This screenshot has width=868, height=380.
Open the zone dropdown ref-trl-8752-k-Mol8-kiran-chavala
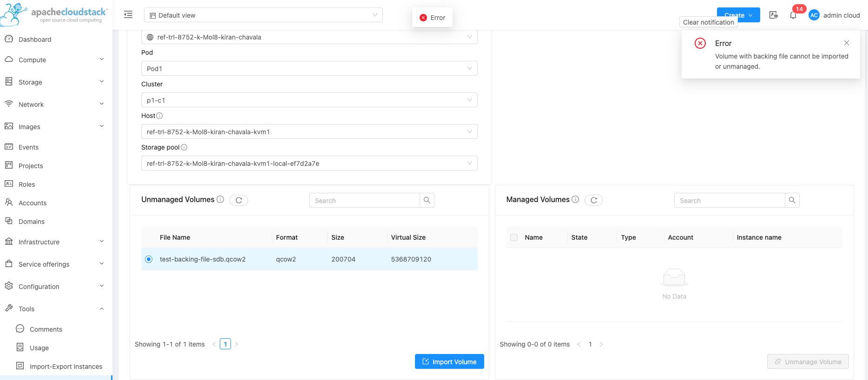tap(309, 37)
